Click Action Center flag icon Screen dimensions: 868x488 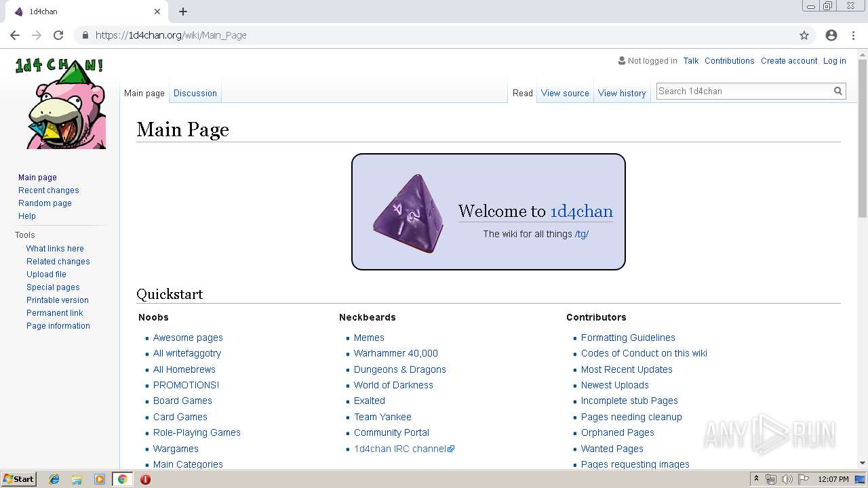point(804,479)
